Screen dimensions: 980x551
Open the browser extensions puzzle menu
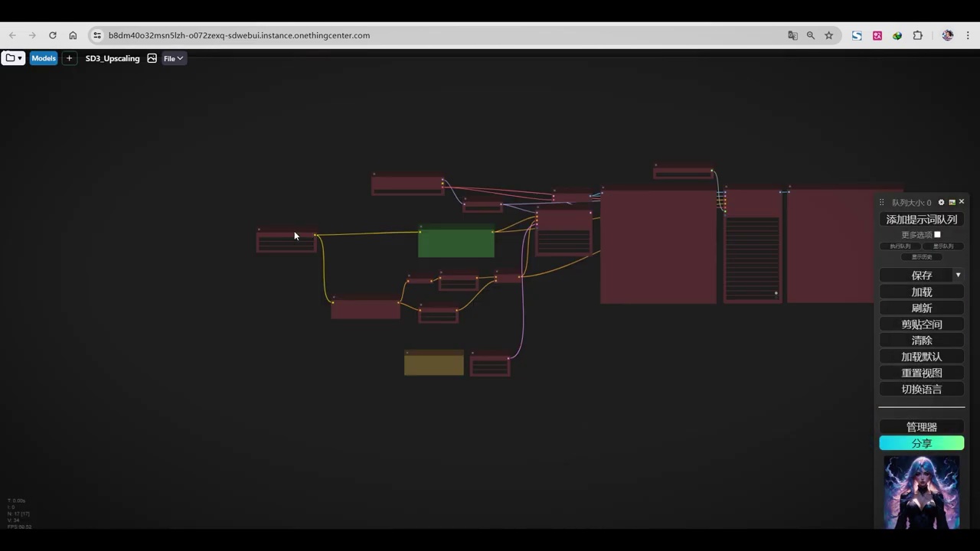coord(918,35)
